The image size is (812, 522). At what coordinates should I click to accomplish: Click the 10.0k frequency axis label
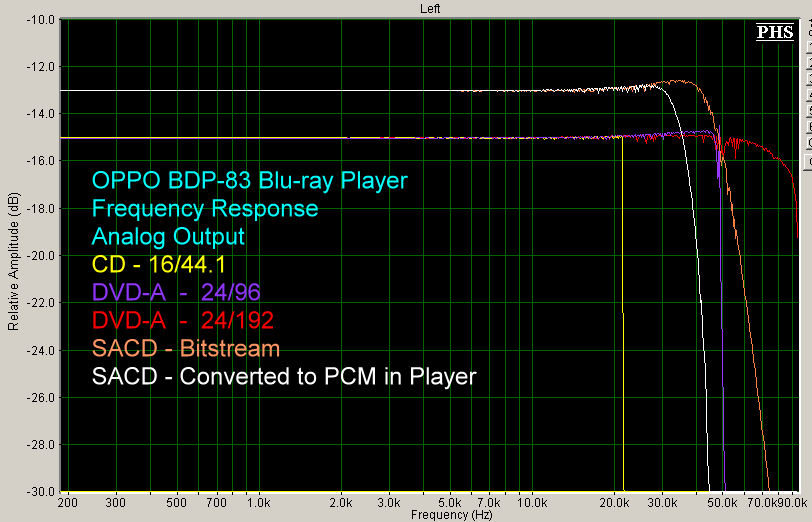click(x=532, y=503)
